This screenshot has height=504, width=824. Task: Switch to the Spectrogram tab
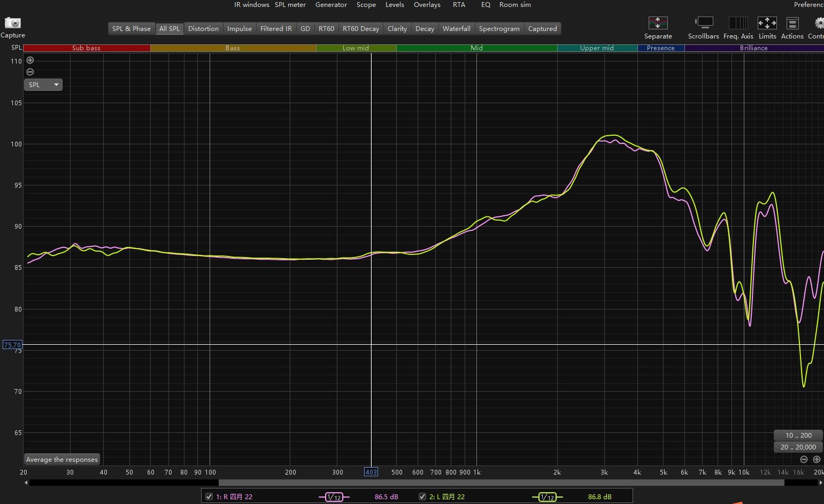(499, 29)
